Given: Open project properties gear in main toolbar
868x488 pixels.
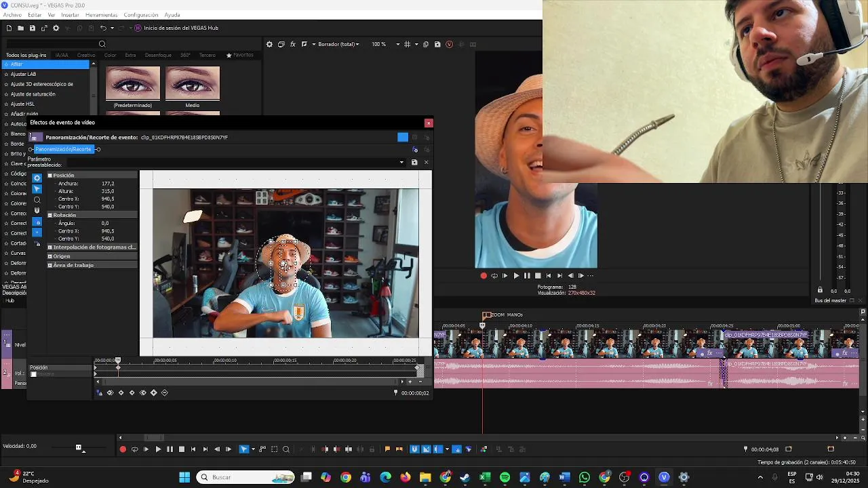Looking at the screenshot, I should coord(56,28).
